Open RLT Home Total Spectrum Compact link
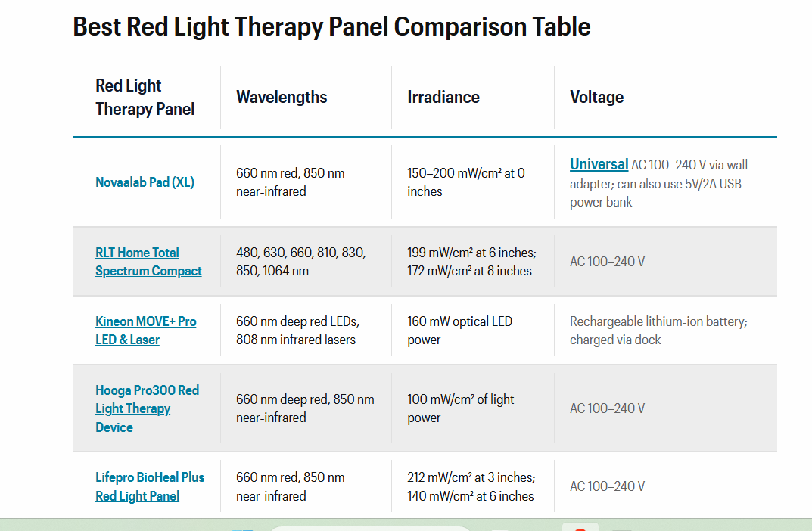The image size is (812, 531). [148, 262]
